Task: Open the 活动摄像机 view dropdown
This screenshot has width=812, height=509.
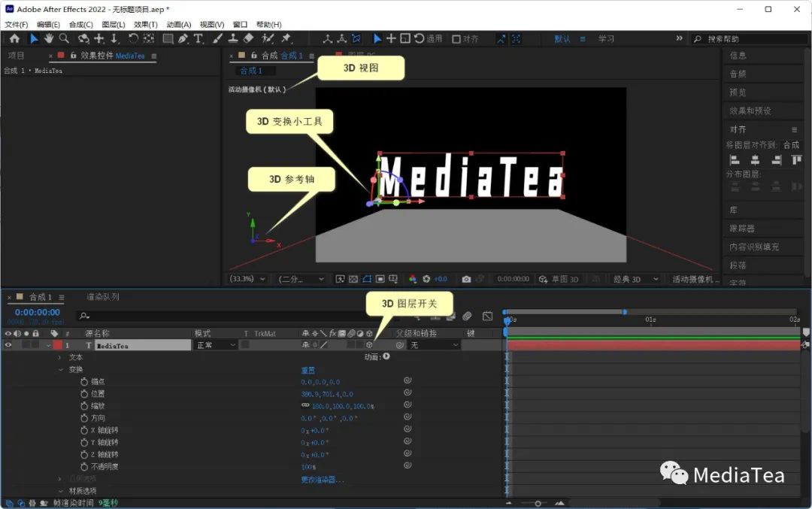Action: click(695, 279)
